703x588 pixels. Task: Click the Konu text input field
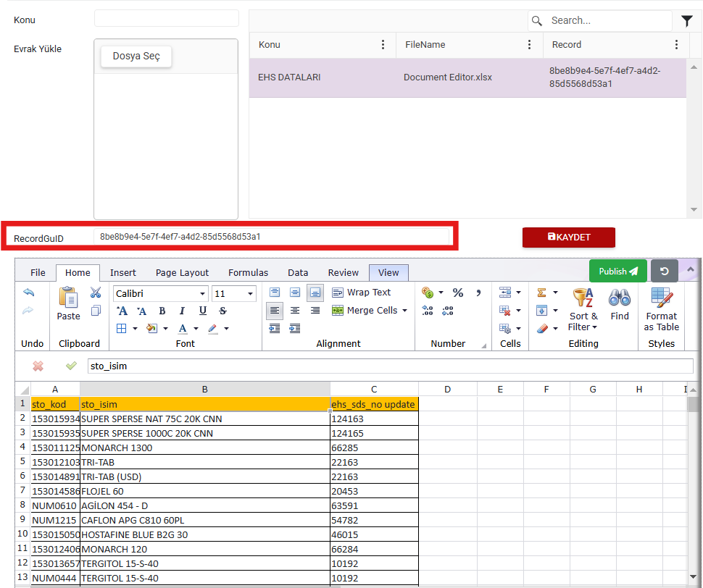click(167, 18)
